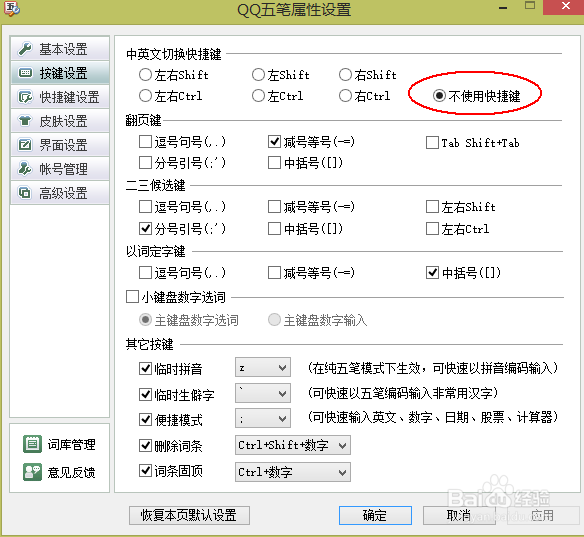The width and height of the screenshot is (584, 537).
Task: Enable 左右Ctrl under 二三候选键
Action: [432, 229]
